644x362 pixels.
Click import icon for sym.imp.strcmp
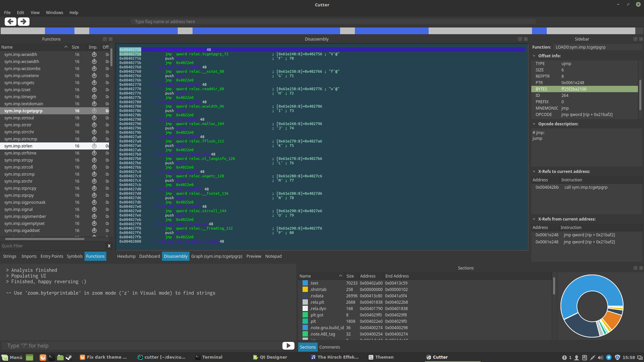[x=94, y=174]
